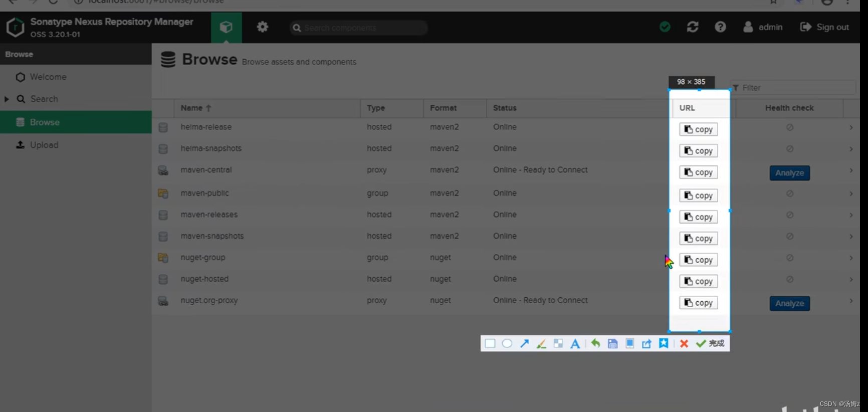868x412 pixels.
Task: Open the Administration gear icon
Action: click(x=263, y=27)
